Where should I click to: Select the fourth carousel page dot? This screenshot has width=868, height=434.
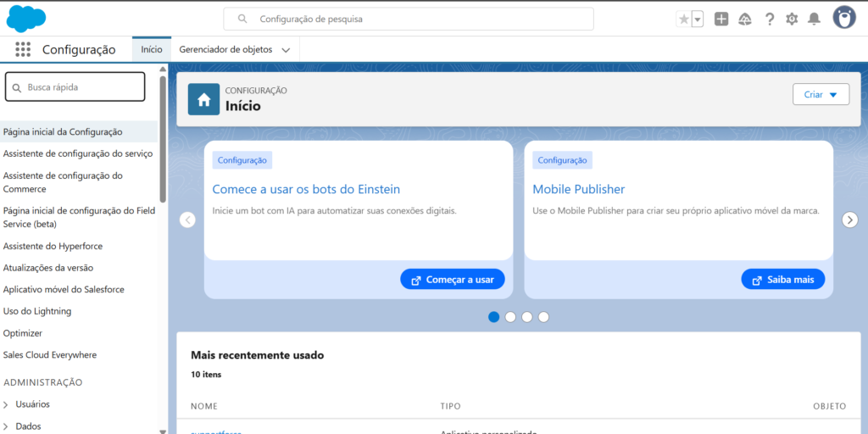coord(543,317)
